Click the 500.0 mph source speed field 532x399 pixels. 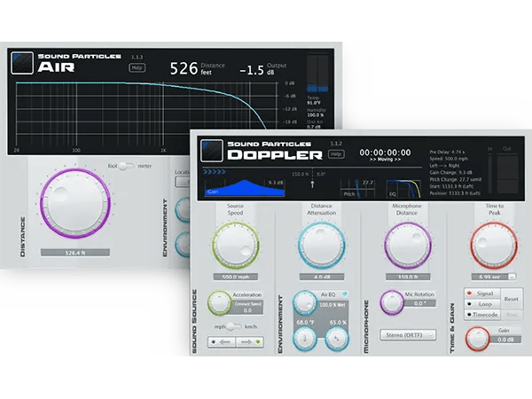(x=236, y=277)
